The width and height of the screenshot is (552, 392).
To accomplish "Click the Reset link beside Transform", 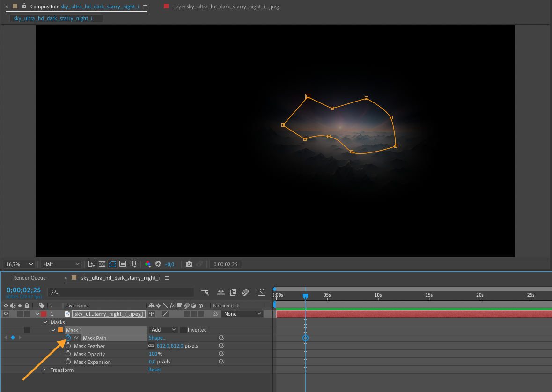I will point(155,370).
